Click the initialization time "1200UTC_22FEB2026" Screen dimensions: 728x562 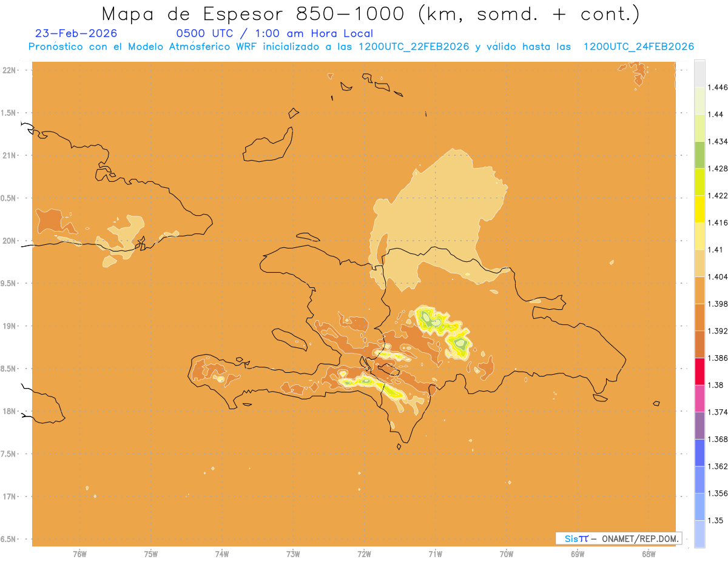[x=414, y=47]
